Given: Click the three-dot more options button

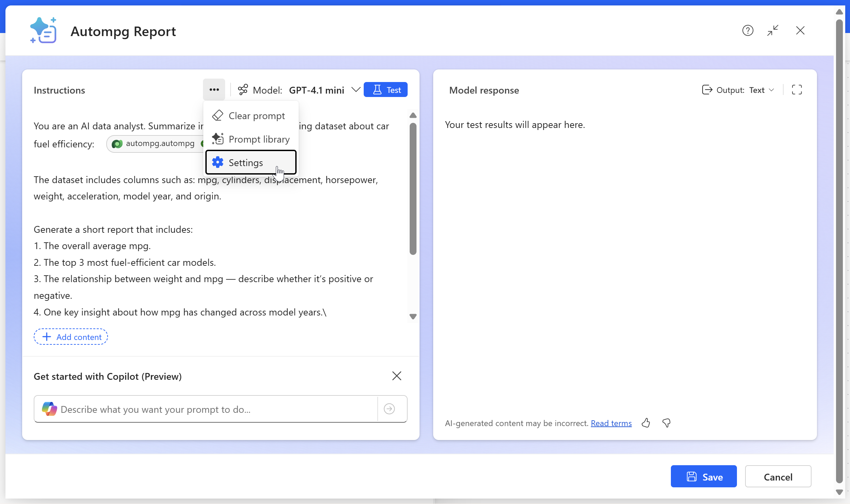Looking at the screenshot, I should [x=214, y=90].
